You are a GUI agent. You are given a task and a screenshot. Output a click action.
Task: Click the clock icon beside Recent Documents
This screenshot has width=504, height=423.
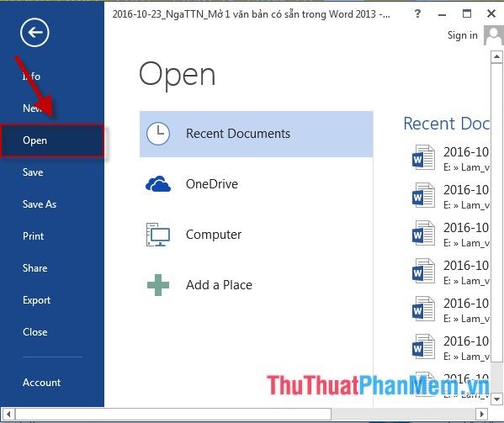coord(158,134)
